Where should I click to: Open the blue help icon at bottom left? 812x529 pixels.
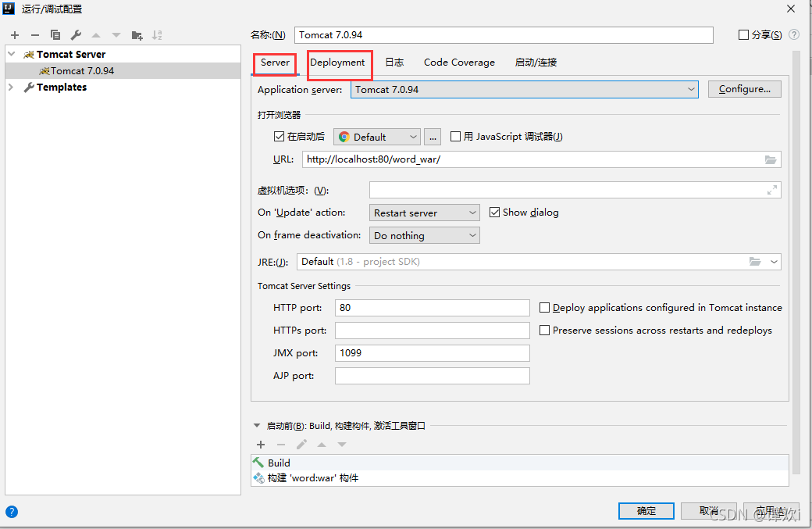point(12,512)
